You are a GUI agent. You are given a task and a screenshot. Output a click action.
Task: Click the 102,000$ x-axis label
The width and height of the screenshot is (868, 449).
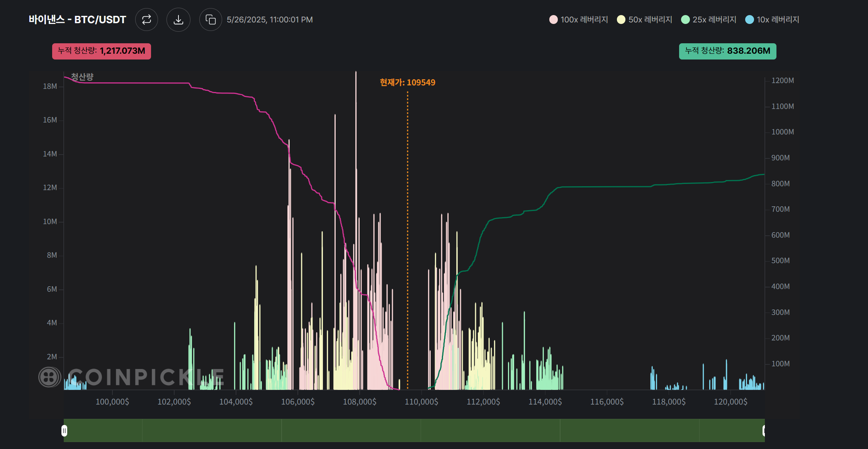[174, 402]
